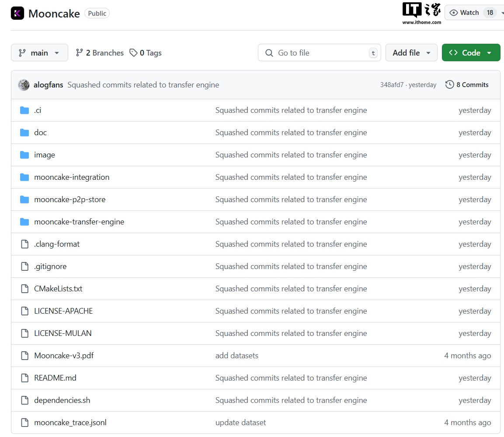Screen dimensions: 504x437
Task: Expand the Add file dropdown
Action: coord(411,53)
